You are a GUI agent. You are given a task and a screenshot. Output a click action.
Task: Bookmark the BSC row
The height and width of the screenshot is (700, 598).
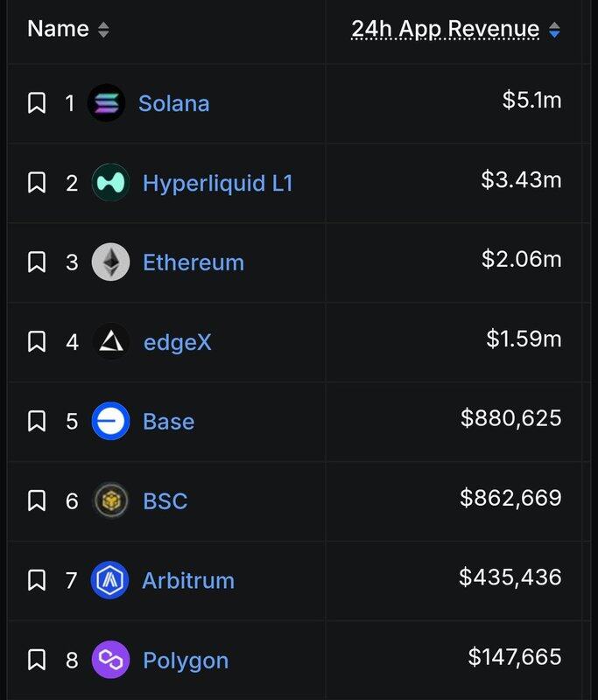(x=37, y=501)
